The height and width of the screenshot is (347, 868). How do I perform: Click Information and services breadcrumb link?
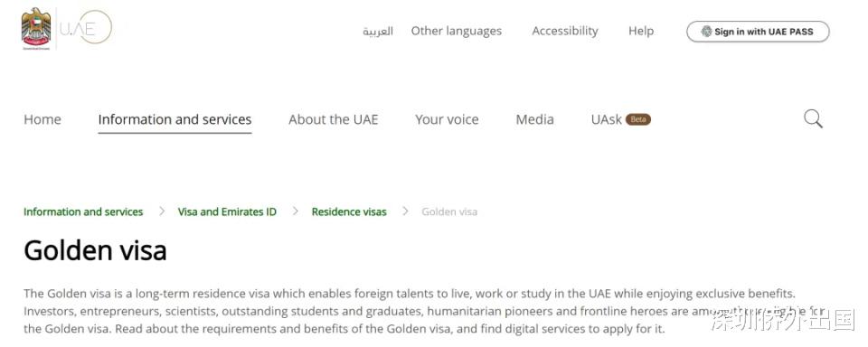(x=83, y=211)
